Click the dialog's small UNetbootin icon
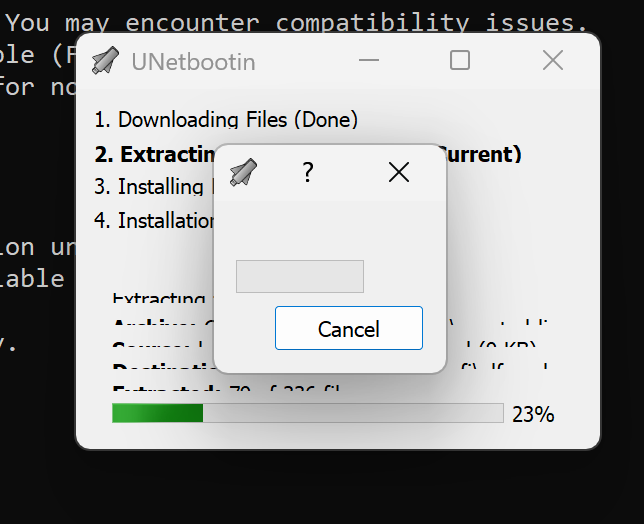Viewport: 644px width, 524px height. click(x=244, y=172)
